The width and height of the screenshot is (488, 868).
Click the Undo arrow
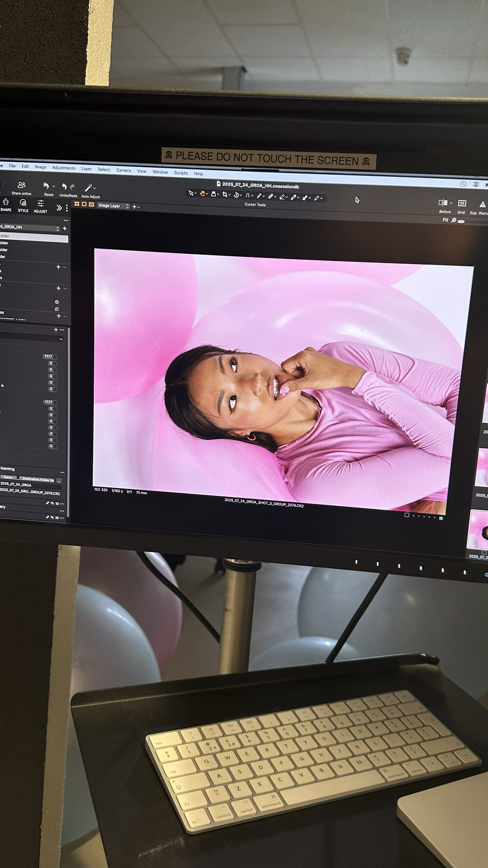64,186
